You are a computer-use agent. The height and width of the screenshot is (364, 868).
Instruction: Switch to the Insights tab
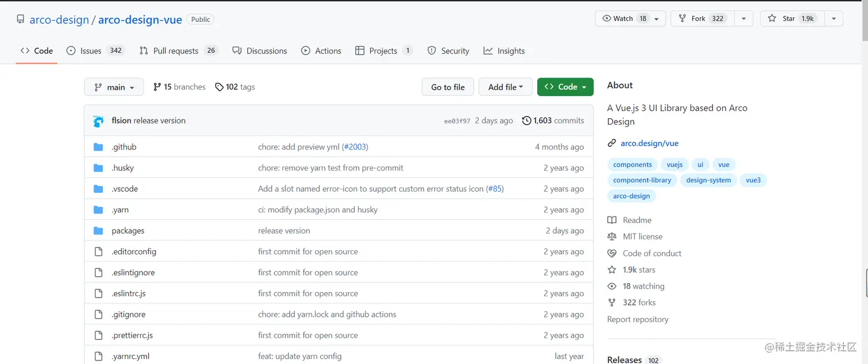point(504,51)
